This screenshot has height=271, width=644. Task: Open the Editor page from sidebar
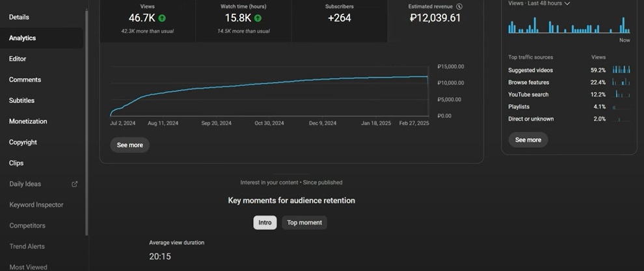coord(18,59)
